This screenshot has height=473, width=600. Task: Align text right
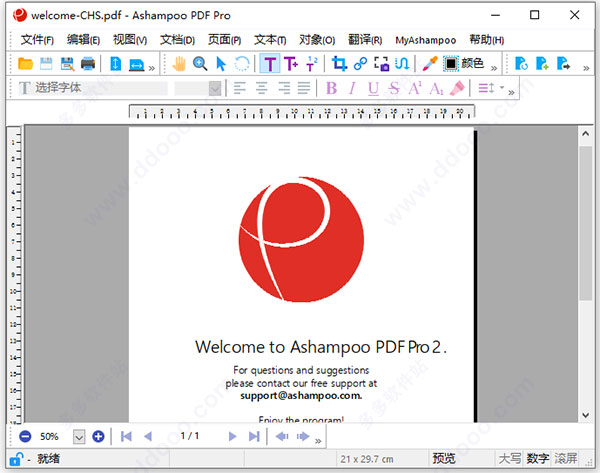pos(284,88)
